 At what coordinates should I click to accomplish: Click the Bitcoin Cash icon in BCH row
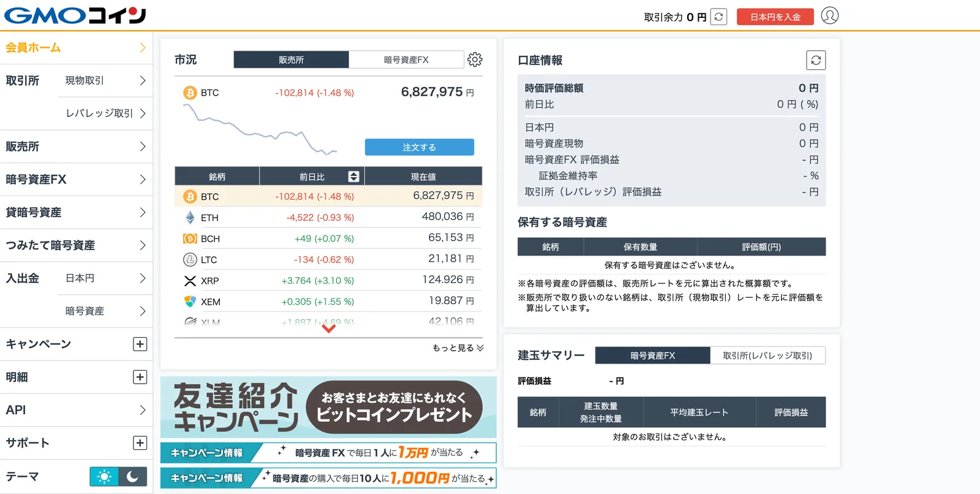coord(190,238)
